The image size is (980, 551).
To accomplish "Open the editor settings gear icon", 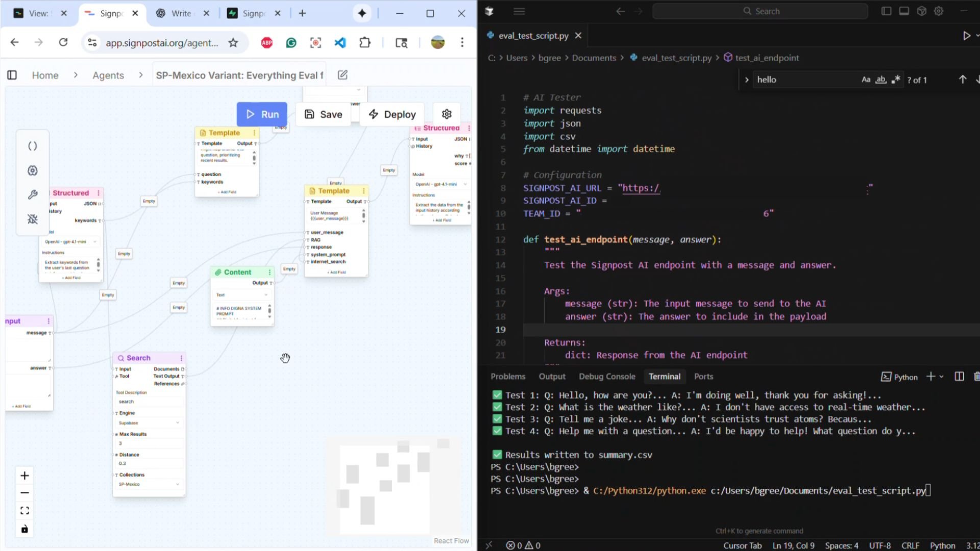I will 939,11.
